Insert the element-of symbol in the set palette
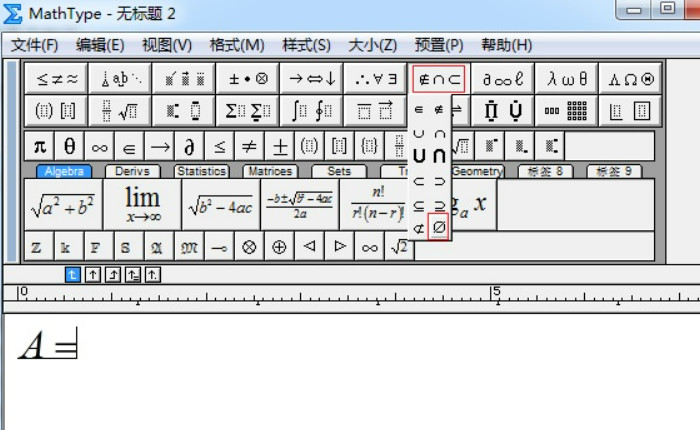 [419, 109]
